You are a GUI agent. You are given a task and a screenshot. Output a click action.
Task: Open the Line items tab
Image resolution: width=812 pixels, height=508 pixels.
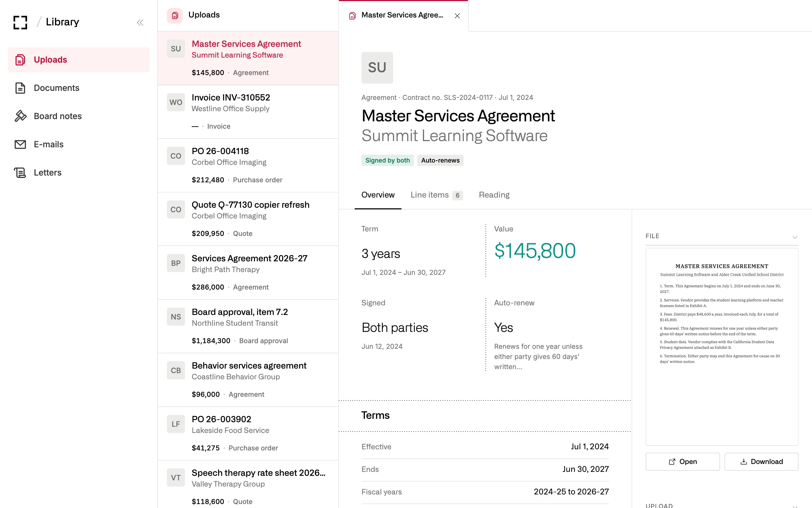(x=436, y=195)
